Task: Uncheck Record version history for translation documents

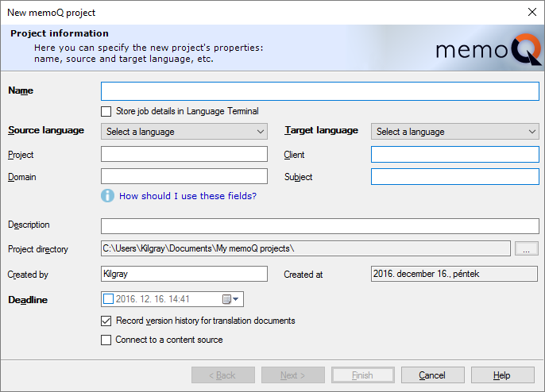Action: pos(106,321)
